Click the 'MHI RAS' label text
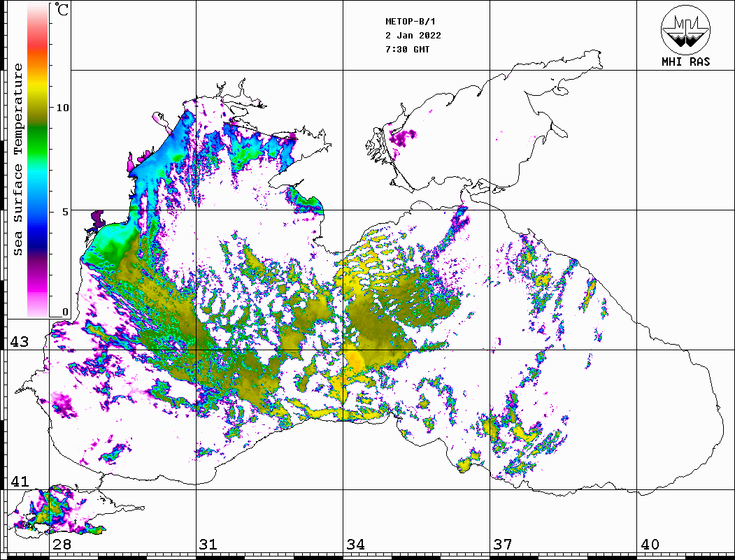Image resolution: width=735 pixels, height=560 pixels. click(x=685, y=62)
